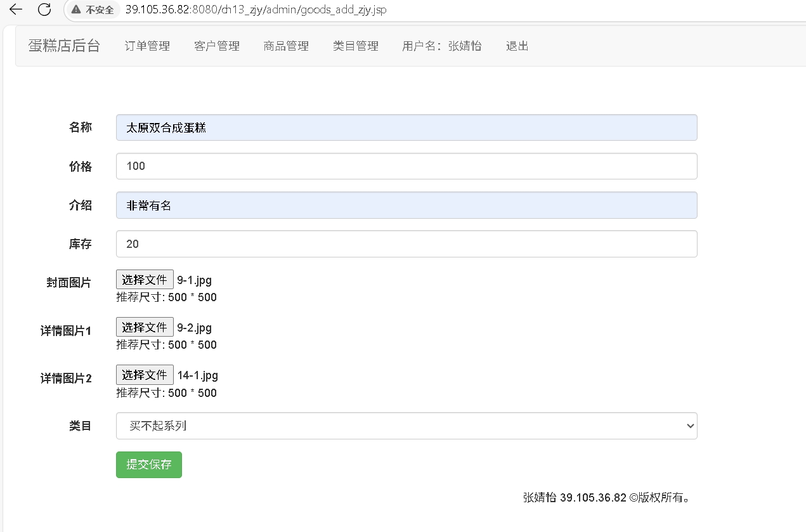Click the browser back arrow

point(16,10)
